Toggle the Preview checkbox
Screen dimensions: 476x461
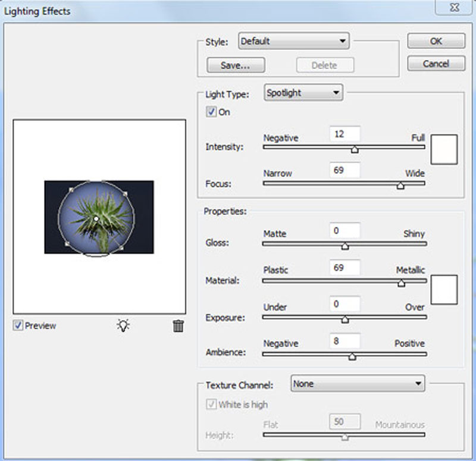click(18, 325)
